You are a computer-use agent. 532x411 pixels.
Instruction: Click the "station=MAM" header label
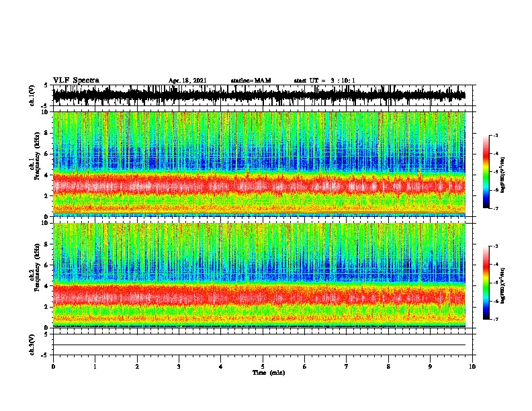click(251, 81)
